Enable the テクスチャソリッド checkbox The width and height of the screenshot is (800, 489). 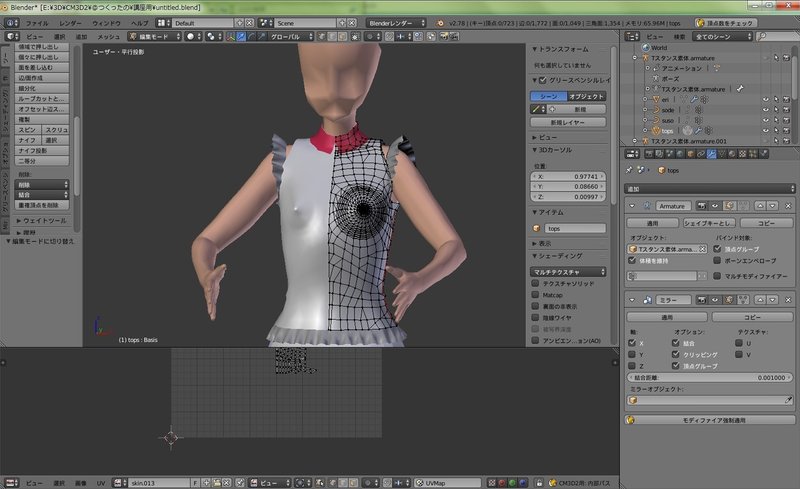535,283
